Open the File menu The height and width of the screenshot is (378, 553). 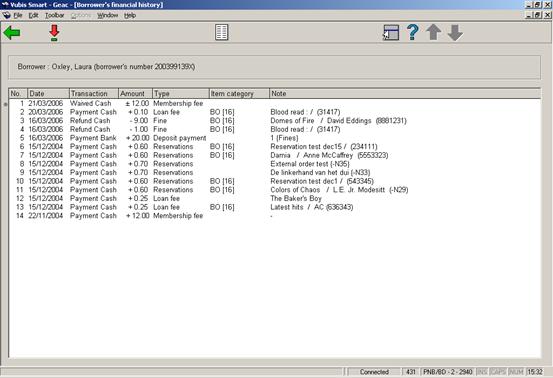18,16
